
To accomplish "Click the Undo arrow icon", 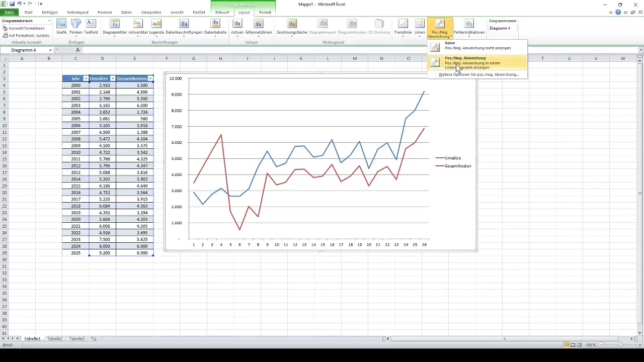I will coord(19,4).
